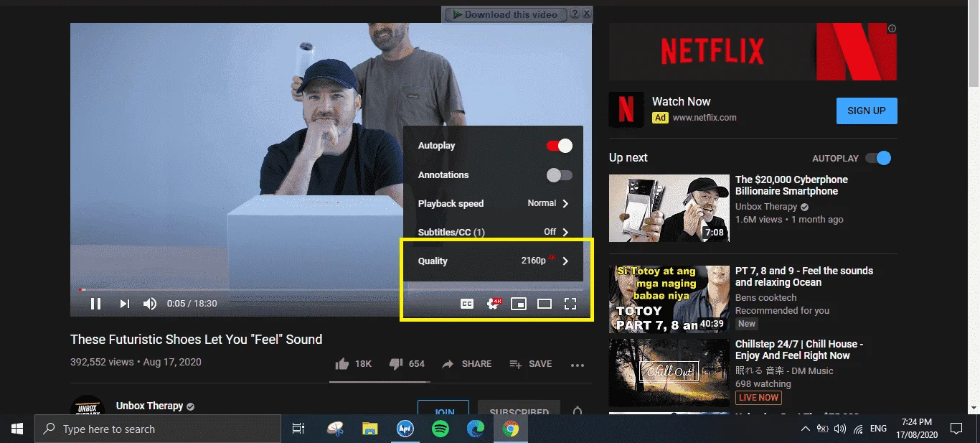Open the ad info icon on Netflix banner
The height and width of the screenshot is (443, 980).
point(892,29)
